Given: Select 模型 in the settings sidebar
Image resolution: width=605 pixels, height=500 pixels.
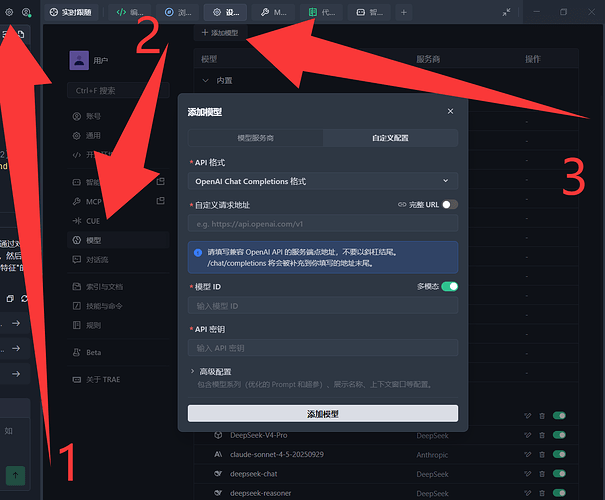Looking at the screenshot, I should 118,240.
